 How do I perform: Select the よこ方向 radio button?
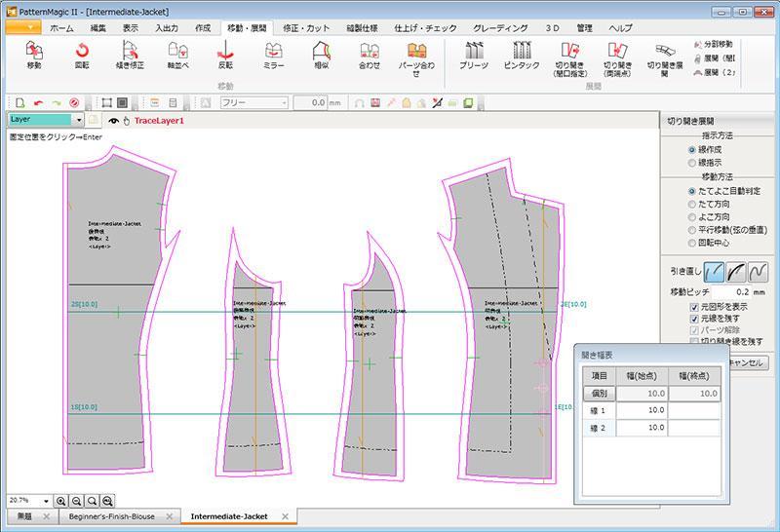(x=692, y=217)
